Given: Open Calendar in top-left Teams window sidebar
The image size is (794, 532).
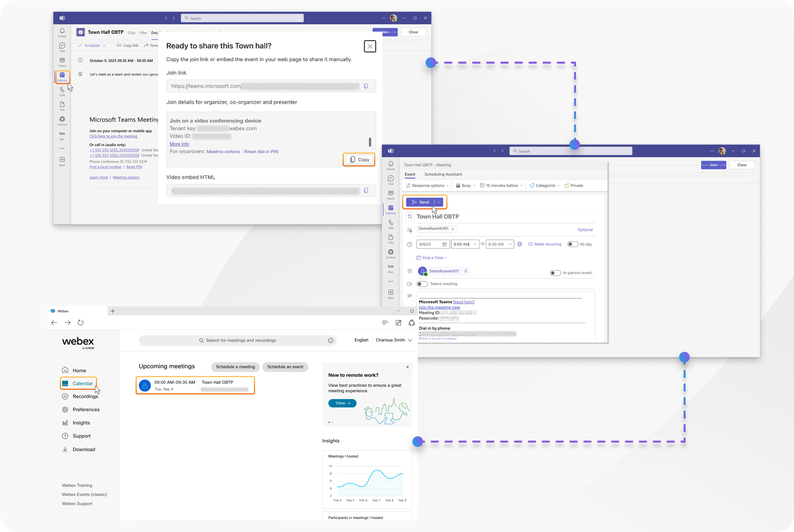Looking at the screenshot, I should (62, 77).
